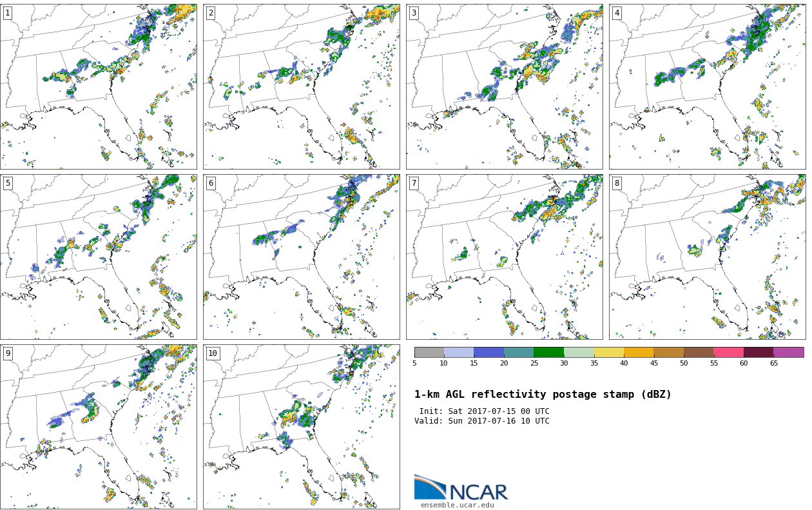812x510 pixels.
Task: Open ensemble member 5 reflectivity map
Action: coord(99,257)
